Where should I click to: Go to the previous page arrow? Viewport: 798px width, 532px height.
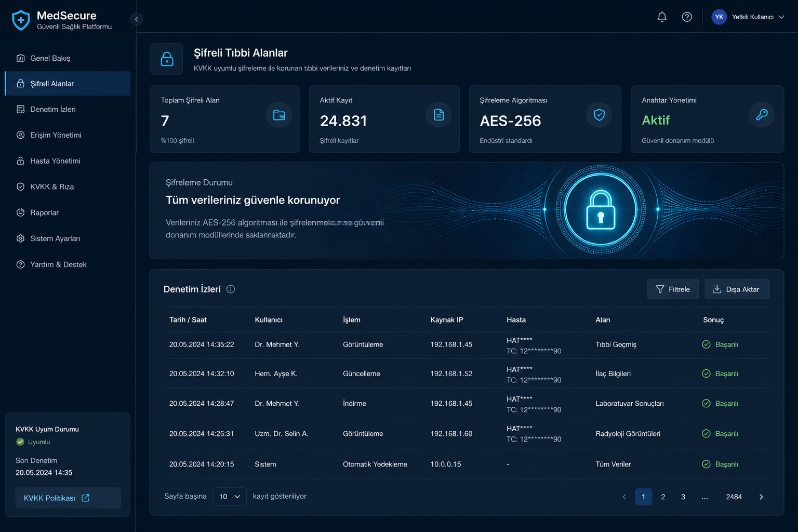pos(624,497)
